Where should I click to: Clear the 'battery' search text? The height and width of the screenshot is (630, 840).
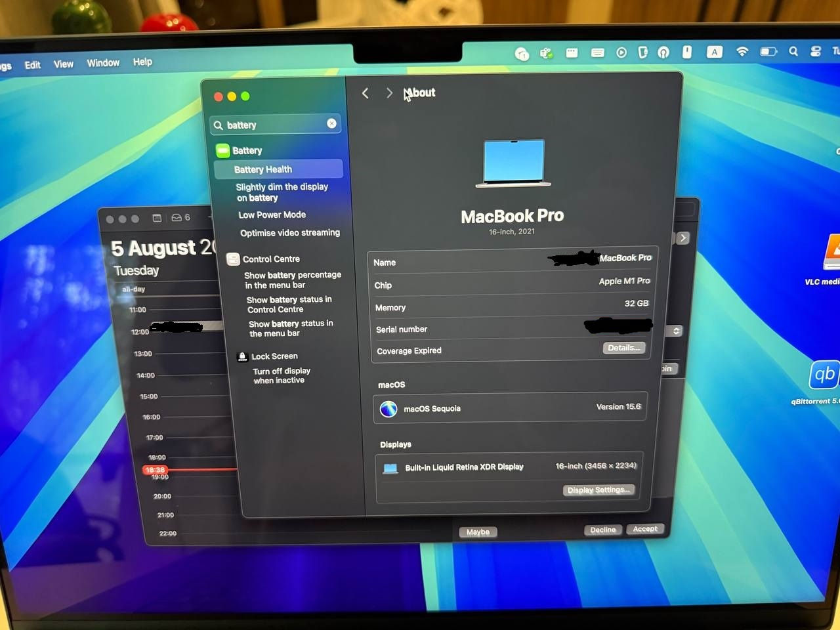point(331,123)
